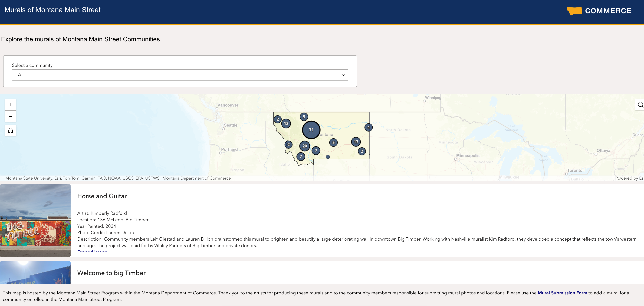Open the map search tool
The image size is (644, 306).
pos(640,105)
